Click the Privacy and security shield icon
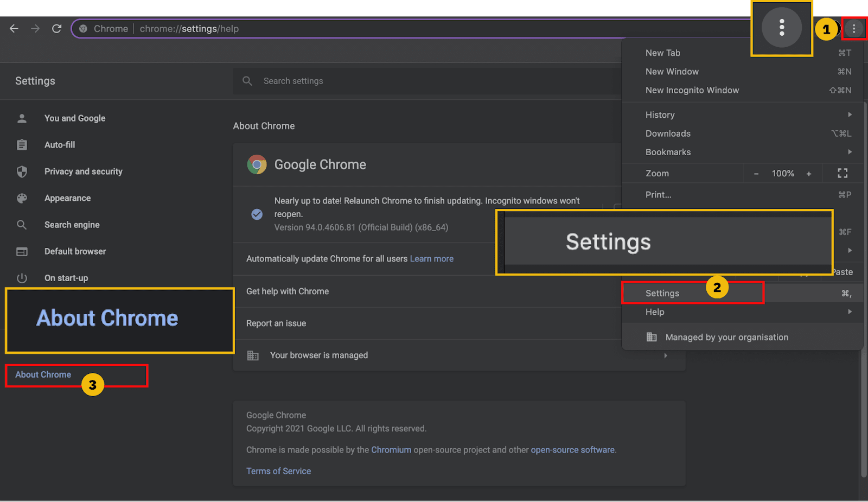Viewport: 868px width, 502px height. [22, 171]
